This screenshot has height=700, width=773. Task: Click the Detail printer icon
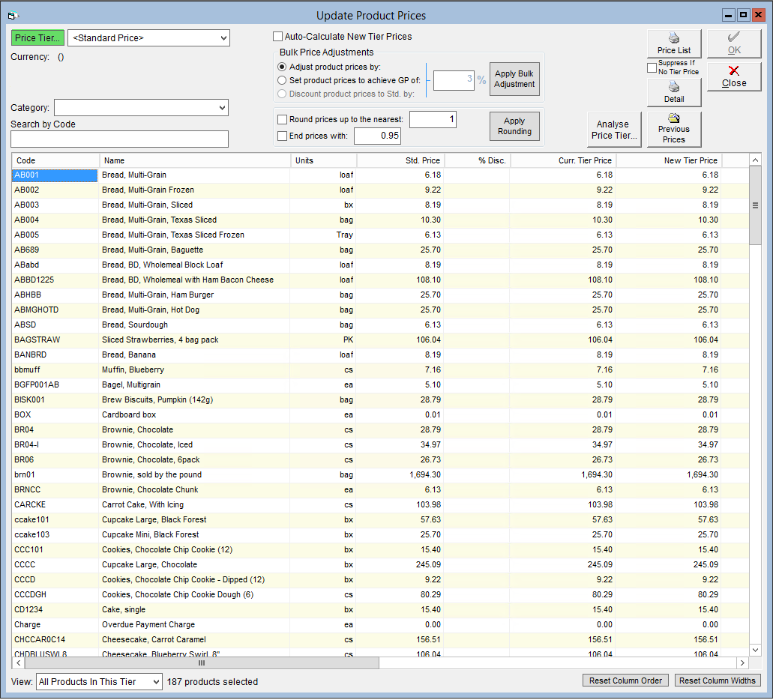point(673,87)
